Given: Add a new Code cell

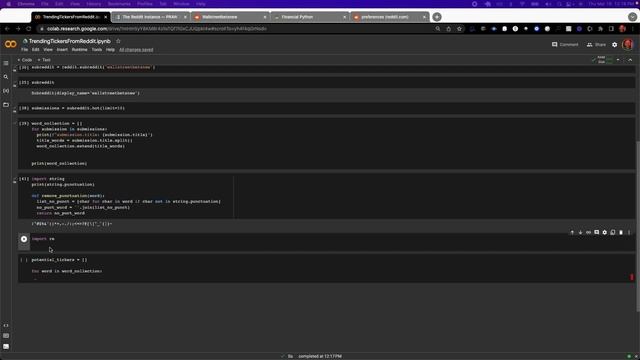Looking at the screenshot, I should click(x=24, y=60).
